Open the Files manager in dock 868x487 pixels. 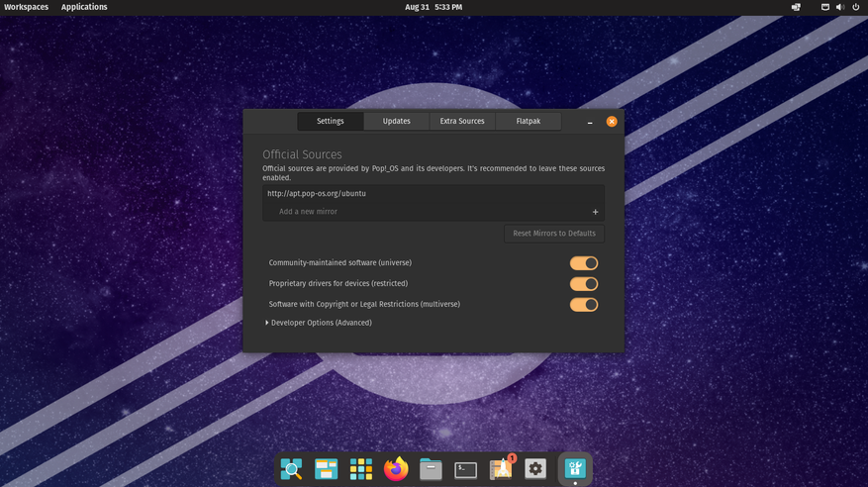click(x=431, y=468)
